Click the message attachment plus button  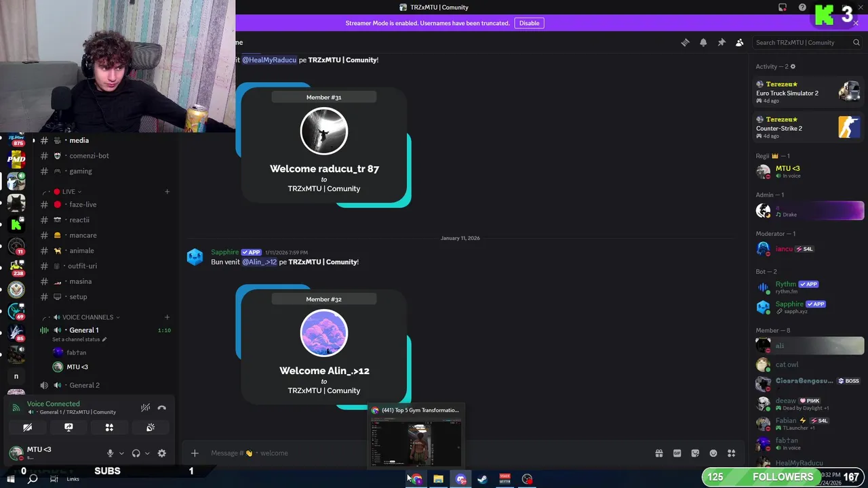coord(195,453)
